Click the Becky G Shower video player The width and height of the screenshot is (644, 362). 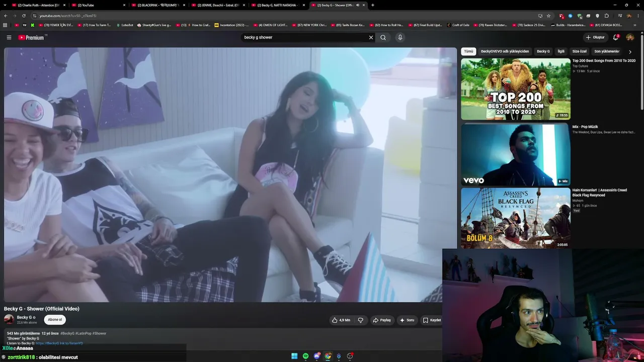pos(230,174)
